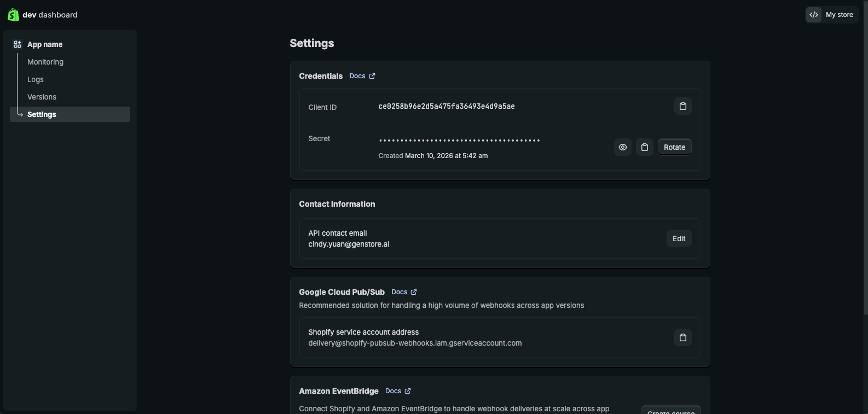The image size is (868, 414).
Task: Click the Shopify logo icon
Action: coord(13,15)
